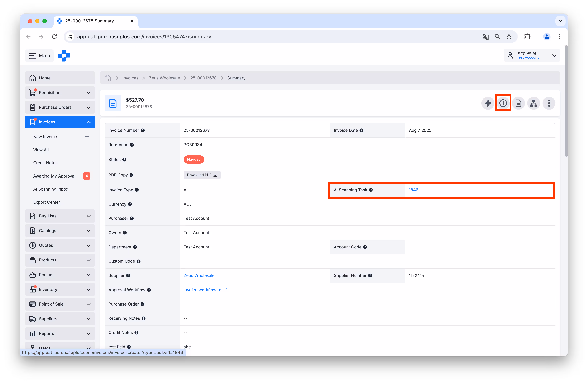Click the home icon in breadcrumb

[x=108, y=78]
